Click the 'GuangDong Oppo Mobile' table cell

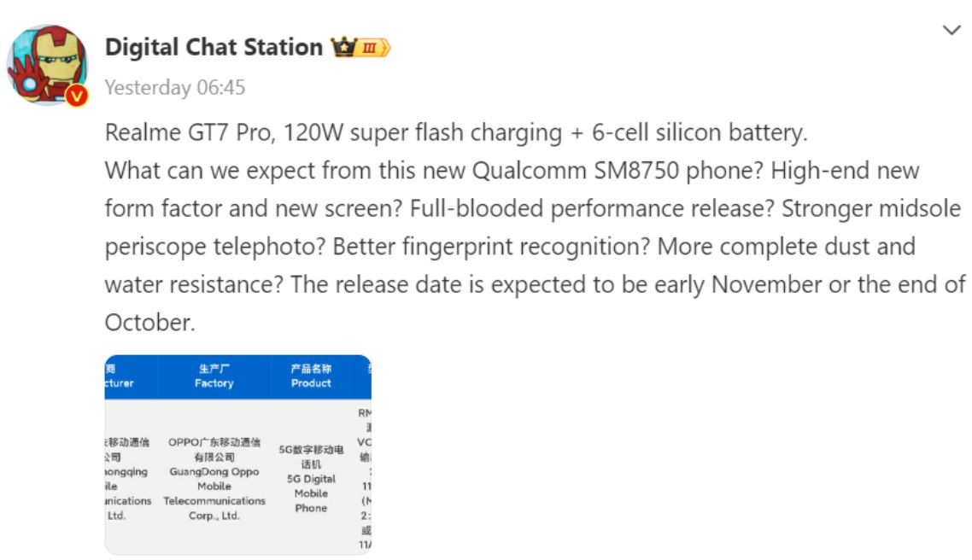click(214, 479)
